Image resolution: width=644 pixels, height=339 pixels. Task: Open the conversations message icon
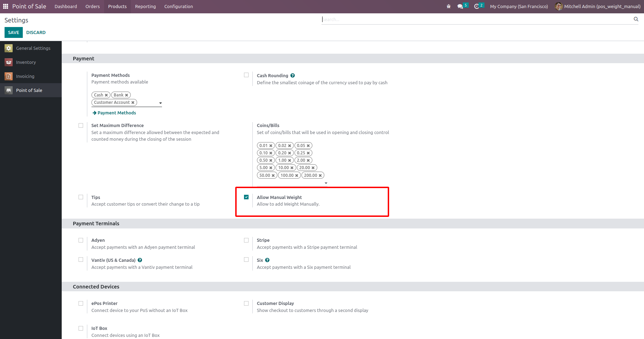(x=460, y=6)
